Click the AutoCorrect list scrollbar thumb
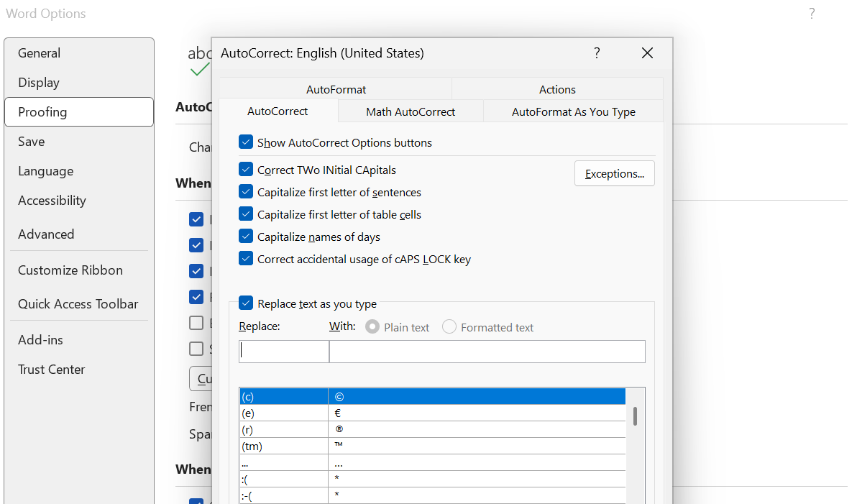Screen dimensions: 857x504 pos(635,416)
